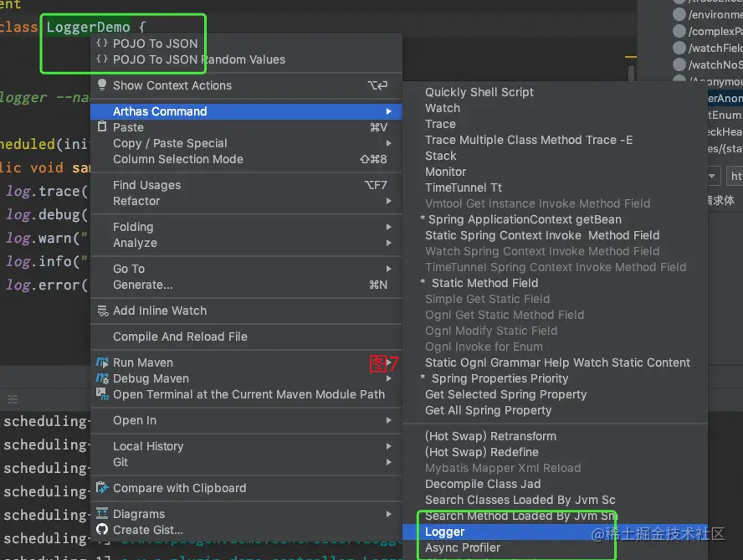743x560 pixels.
Task: Select Decompile Class Jad
Action: 555,484
